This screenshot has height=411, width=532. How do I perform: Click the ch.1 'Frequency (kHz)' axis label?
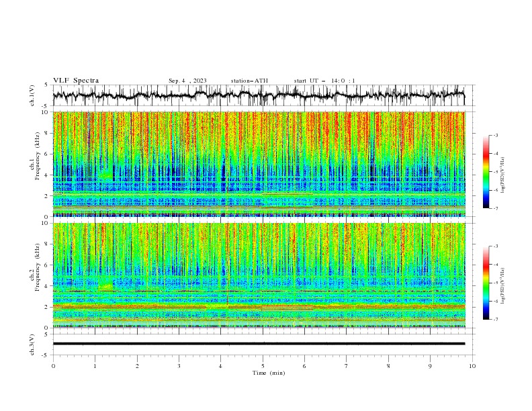(x=37, y=156)
